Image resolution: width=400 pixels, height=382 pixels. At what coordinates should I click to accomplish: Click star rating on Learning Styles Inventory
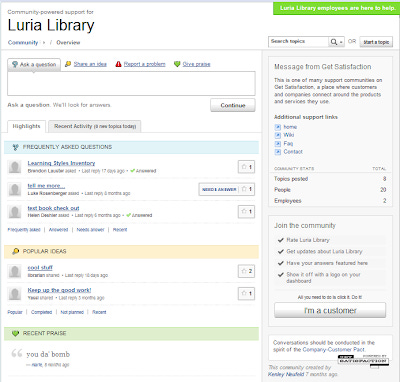(246, 167)
